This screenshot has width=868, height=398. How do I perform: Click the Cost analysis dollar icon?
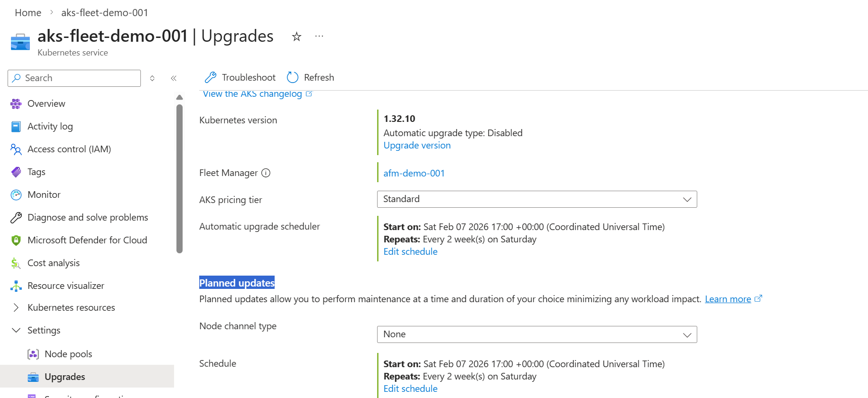16,263
